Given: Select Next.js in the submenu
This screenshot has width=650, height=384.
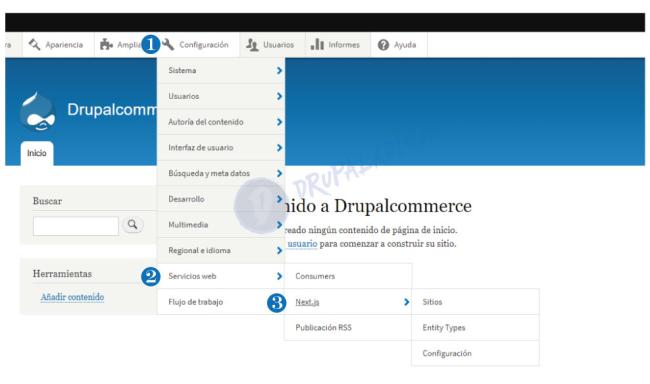Looking at the screenshot, I should [x=348, y=302].
